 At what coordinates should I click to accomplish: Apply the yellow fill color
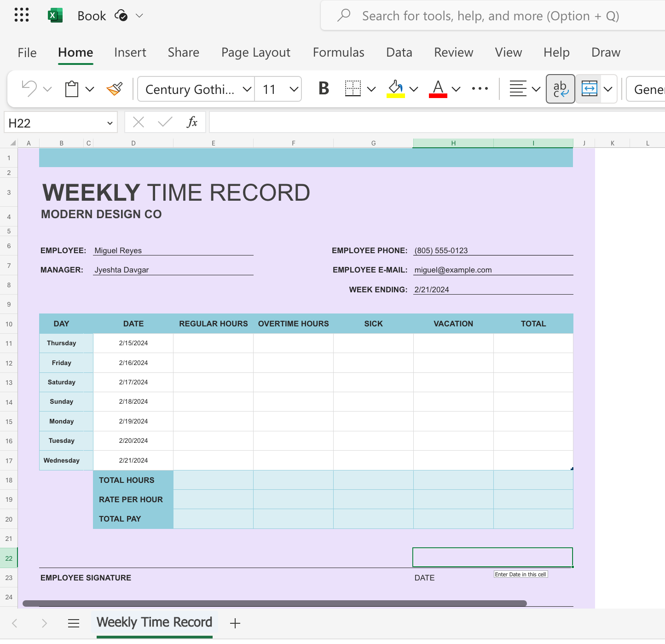396,89
